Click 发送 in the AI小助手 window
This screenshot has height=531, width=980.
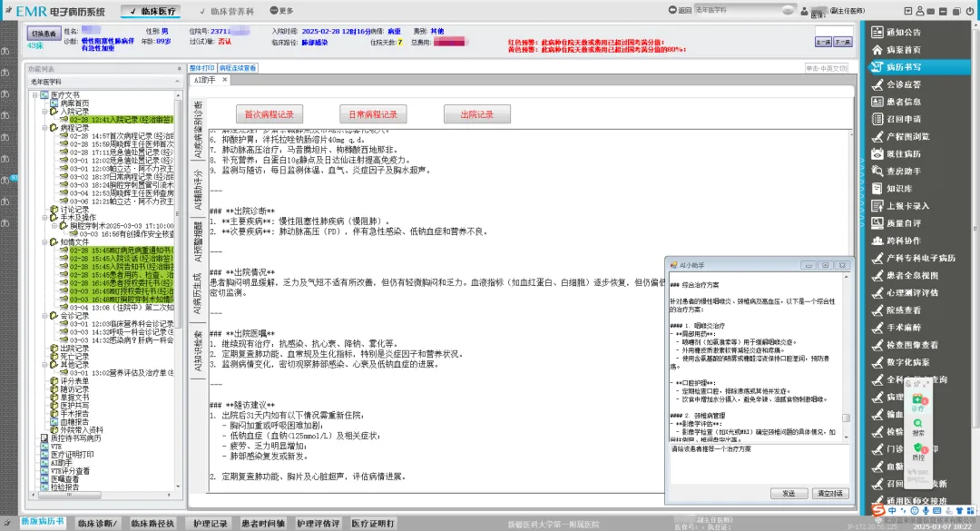tap(783, 493)
